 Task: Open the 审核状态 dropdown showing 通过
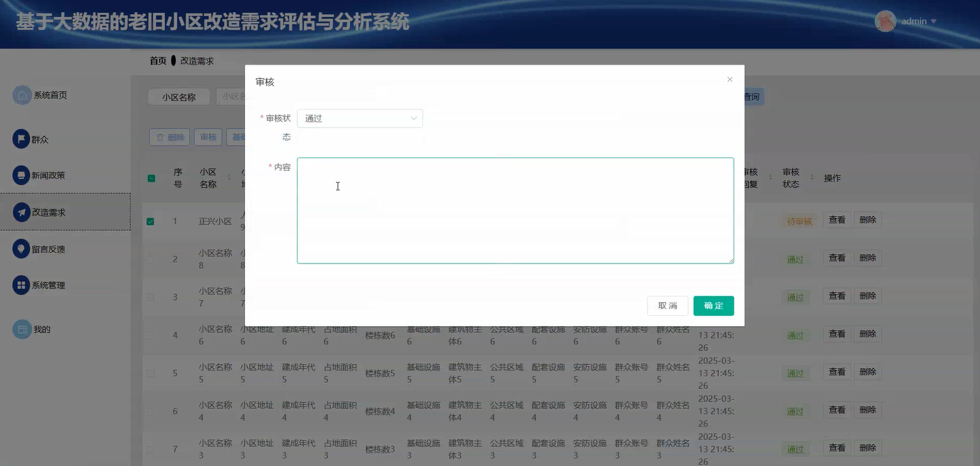pyautogui.click(x=360, y=118)
